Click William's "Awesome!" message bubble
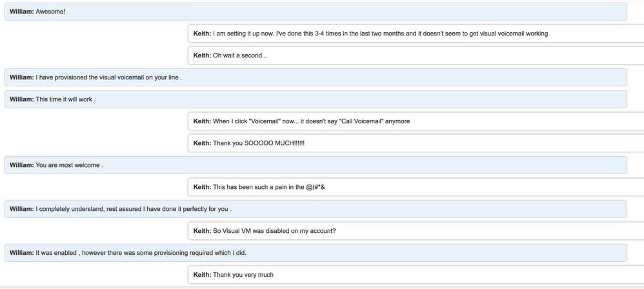 (315, 12)
